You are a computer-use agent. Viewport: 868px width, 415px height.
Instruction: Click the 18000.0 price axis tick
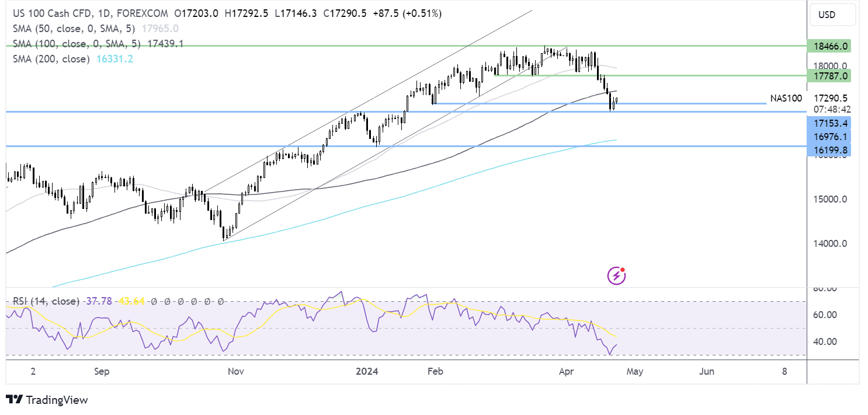click(829, 65)
